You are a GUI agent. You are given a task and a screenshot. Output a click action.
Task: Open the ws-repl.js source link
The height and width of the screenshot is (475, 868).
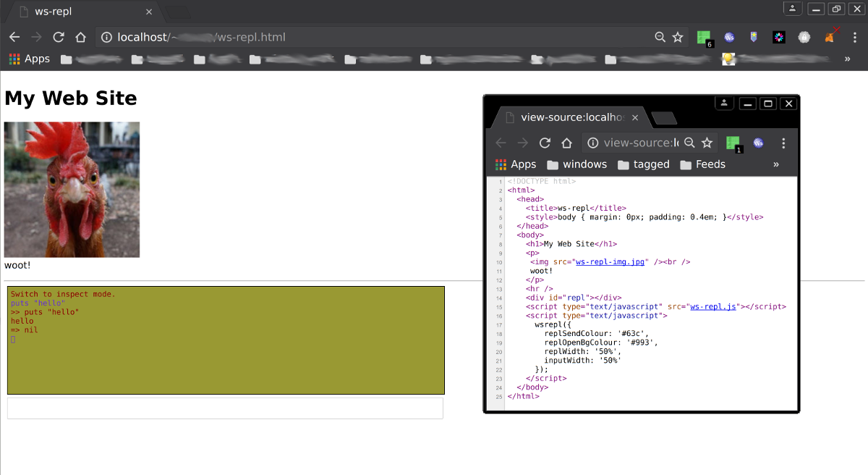pos(713,307)
